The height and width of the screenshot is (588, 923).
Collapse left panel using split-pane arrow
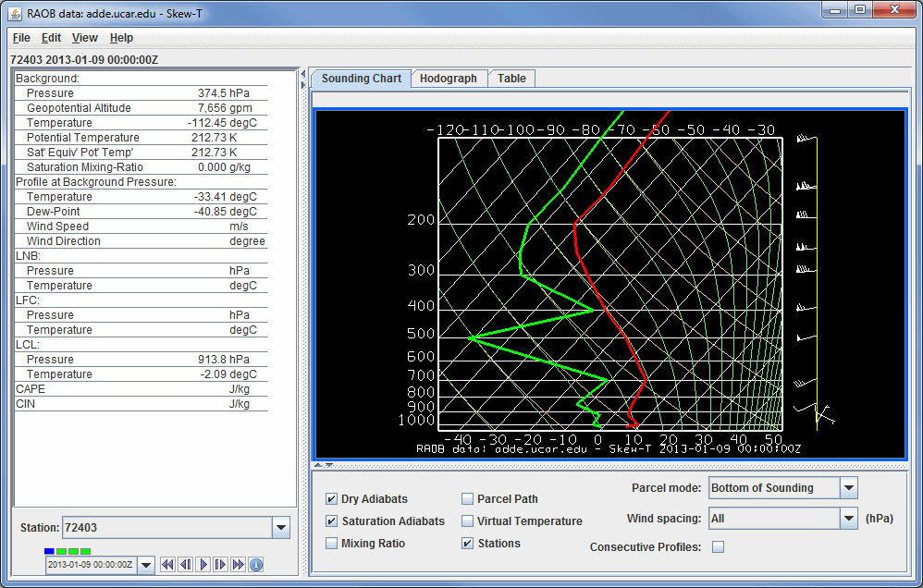(302, 74)
